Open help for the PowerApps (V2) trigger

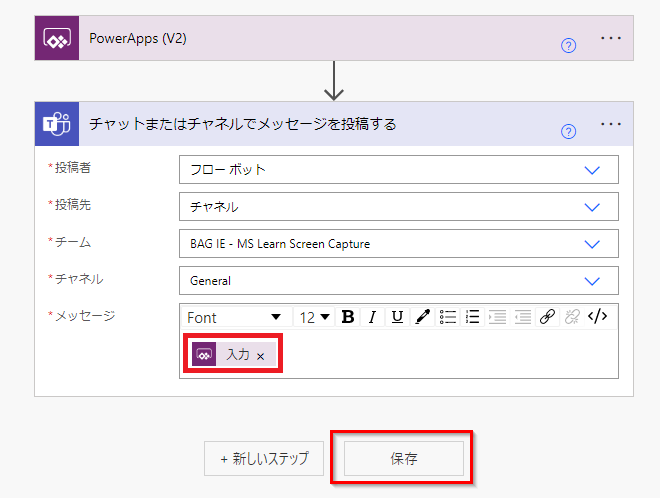point(568,45)
